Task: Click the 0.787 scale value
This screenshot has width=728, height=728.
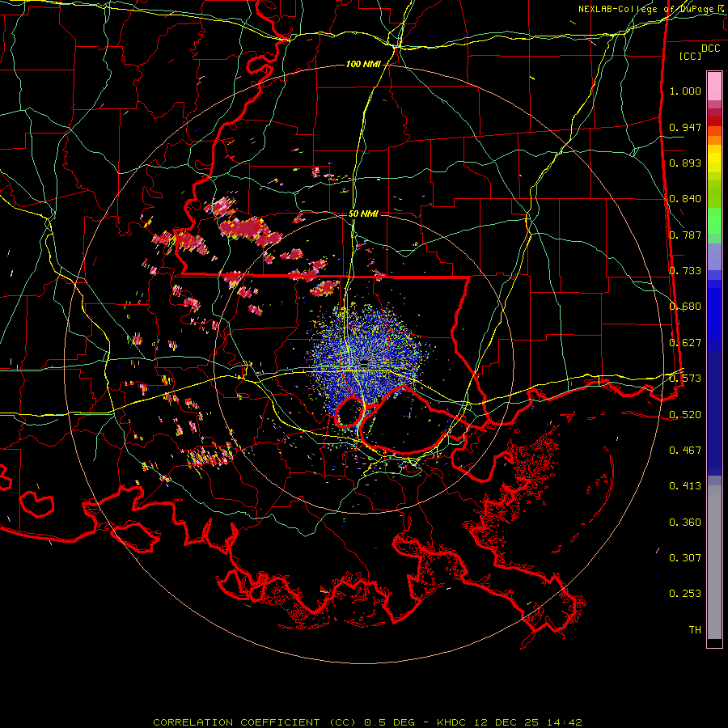Action: 685,235
